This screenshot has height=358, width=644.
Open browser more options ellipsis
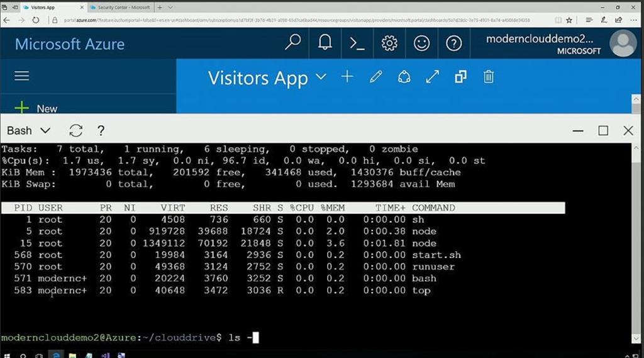(x=633, y=20)
